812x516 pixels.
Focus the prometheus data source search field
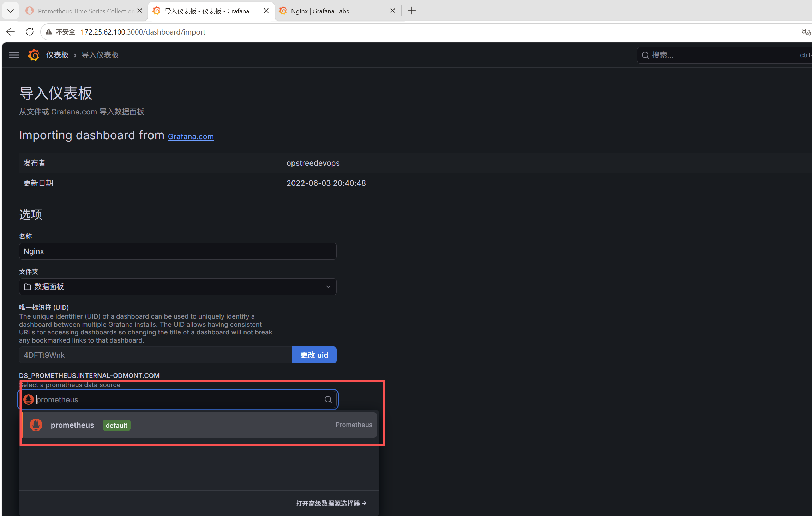click(x=178, y=399)
